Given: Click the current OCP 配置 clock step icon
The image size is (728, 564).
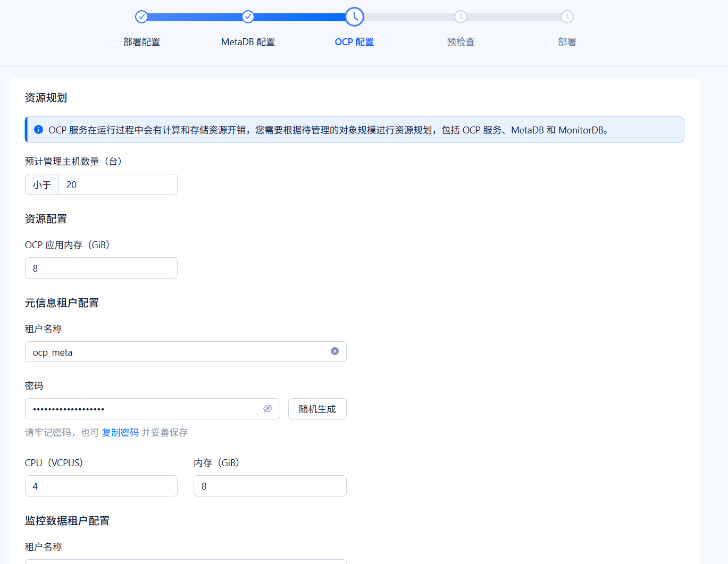Looking at the screenshot, I should click(x=354, y=17).
